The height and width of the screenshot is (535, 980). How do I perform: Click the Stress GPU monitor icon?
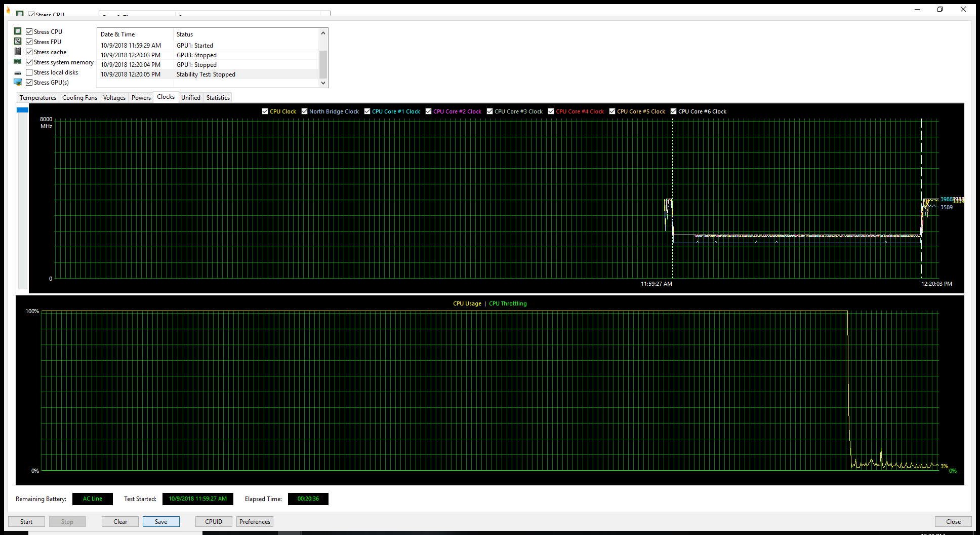(x=18, y=82)
